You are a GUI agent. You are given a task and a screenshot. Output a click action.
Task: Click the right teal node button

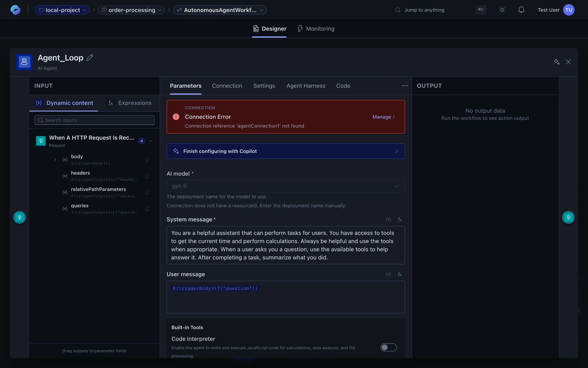[568, 217]
